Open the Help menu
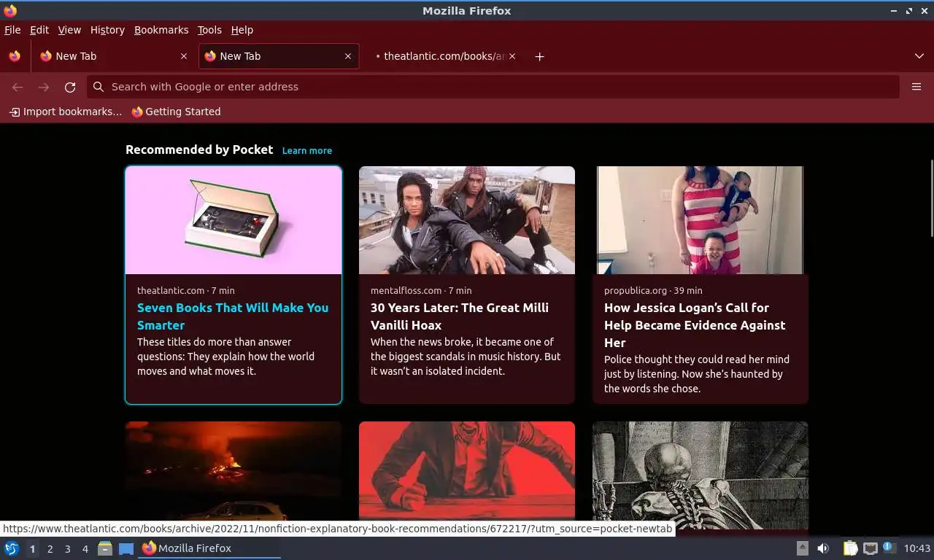The height and width of the screenshot is (560, 934). point(242,30)
